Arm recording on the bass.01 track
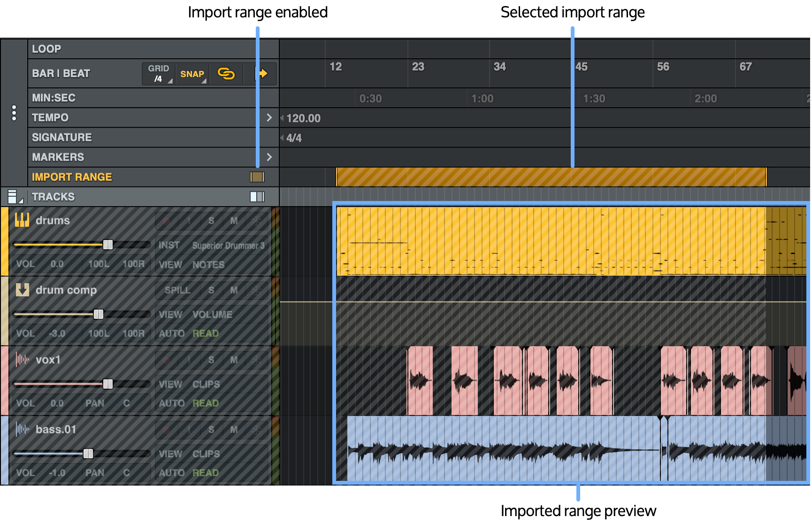Screen dimensions: 812x525 pos(166,430)
